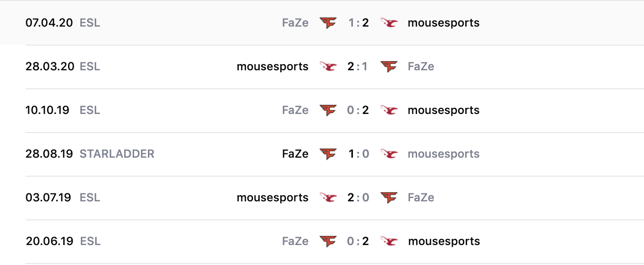
Task: Click mousesports logo in 28.03.20 match
Action: [328, 66]
